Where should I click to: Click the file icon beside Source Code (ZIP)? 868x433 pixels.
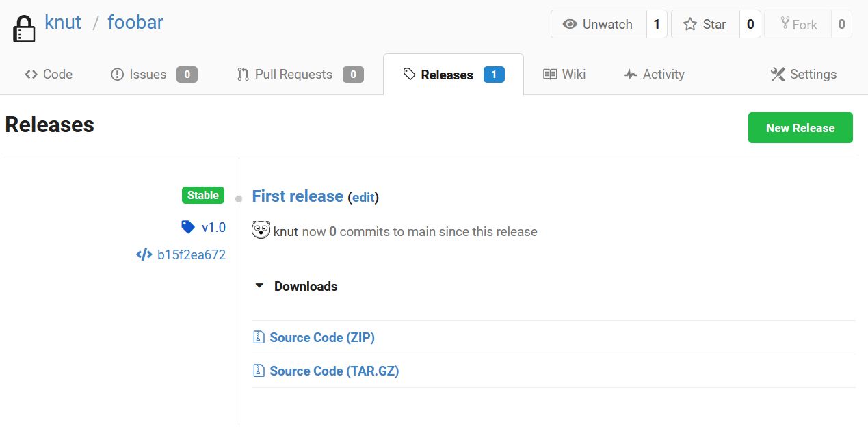coord(259,337)
